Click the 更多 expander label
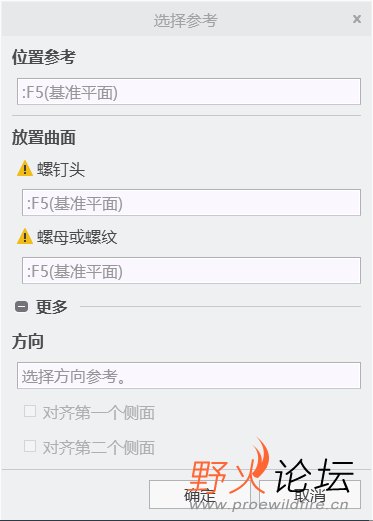The image size is (373, 521). coord(52,307)
